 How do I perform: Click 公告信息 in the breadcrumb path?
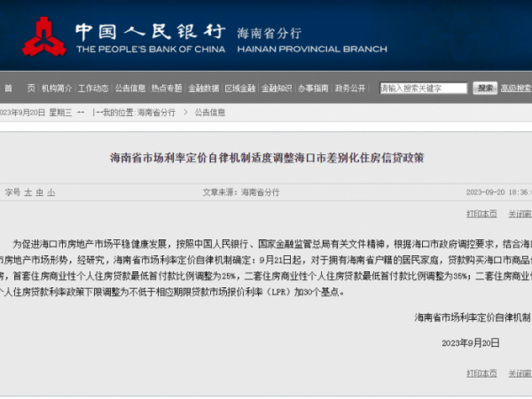tap(210, 113)
